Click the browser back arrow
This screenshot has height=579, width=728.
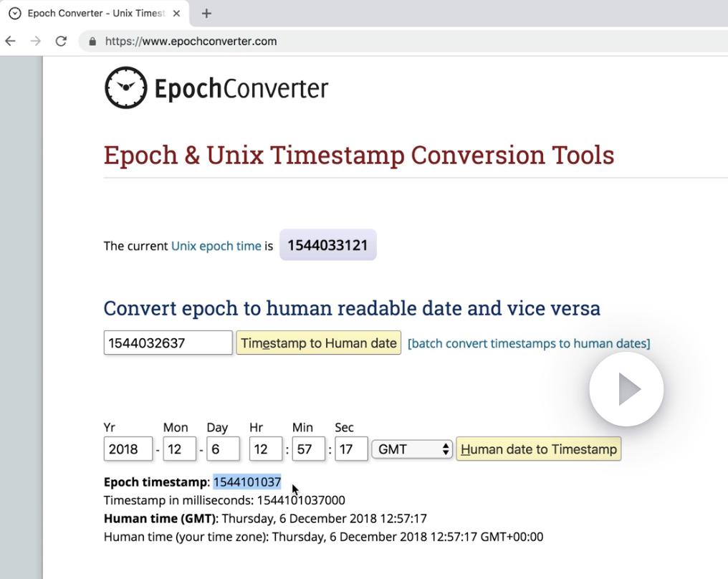pos(10,41)
